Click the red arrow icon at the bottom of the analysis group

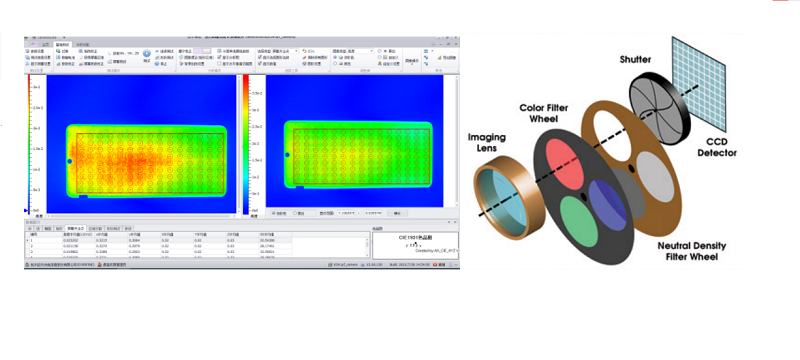(182, 64)
